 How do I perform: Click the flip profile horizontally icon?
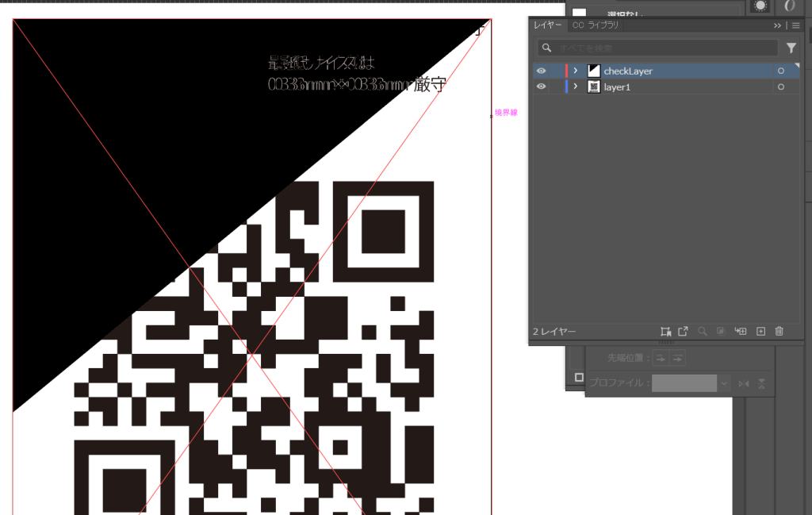tap(744, 383)
